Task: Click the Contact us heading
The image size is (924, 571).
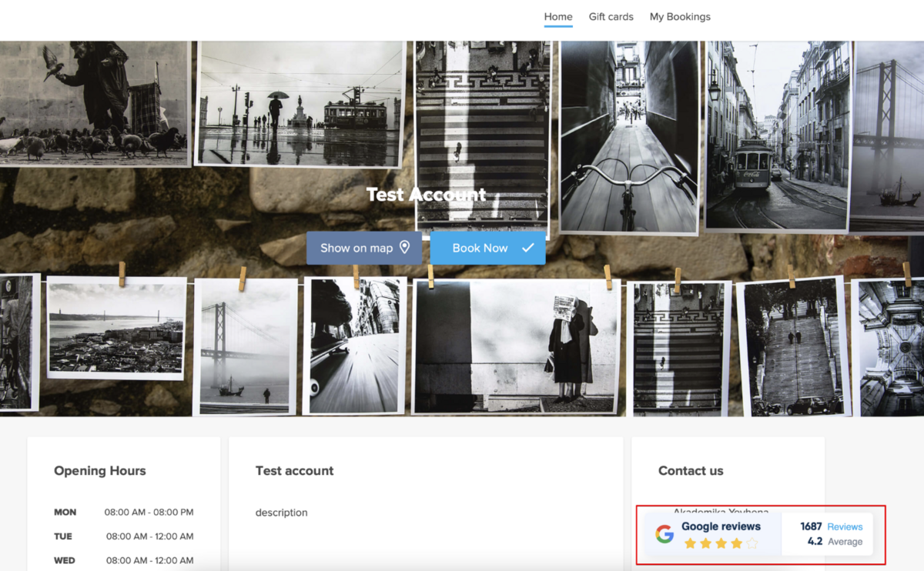Action: point(691,471)
